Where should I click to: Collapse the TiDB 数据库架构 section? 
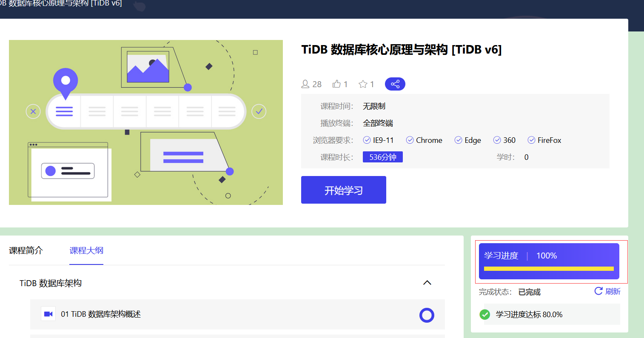(427, 283)
